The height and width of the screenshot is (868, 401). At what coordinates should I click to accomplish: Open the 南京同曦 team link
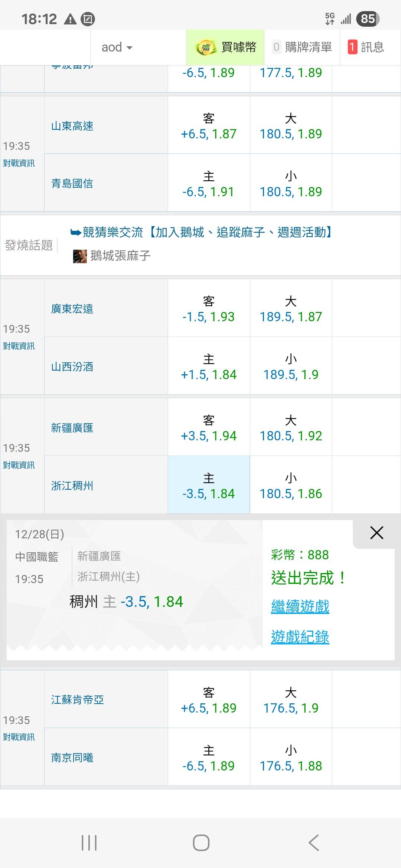[x=72, y=757]
